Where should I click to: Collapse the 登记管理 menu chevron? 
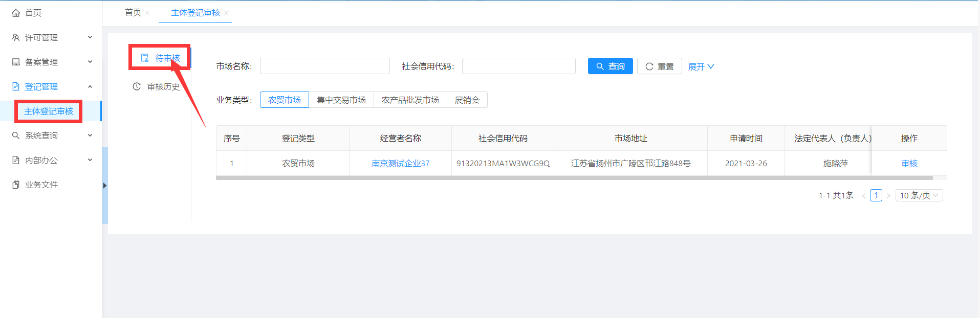pos(90,86)
